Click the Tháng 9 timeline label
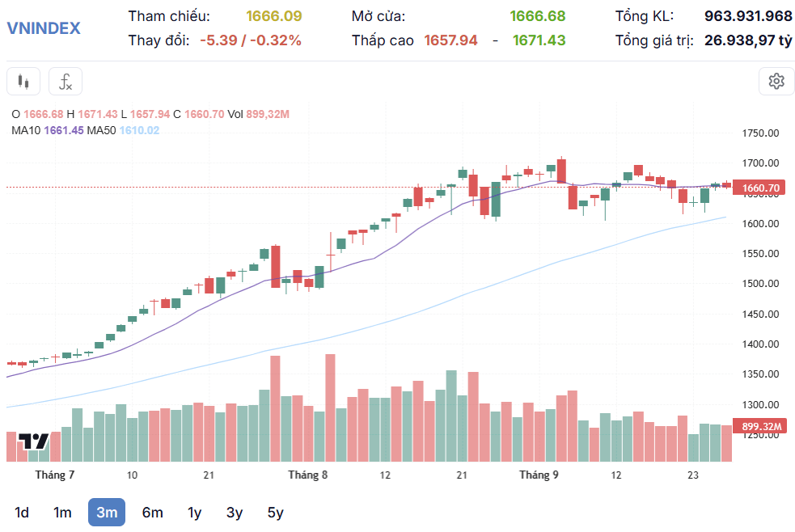This screenshot has height=532, width=795. [539, 475]
